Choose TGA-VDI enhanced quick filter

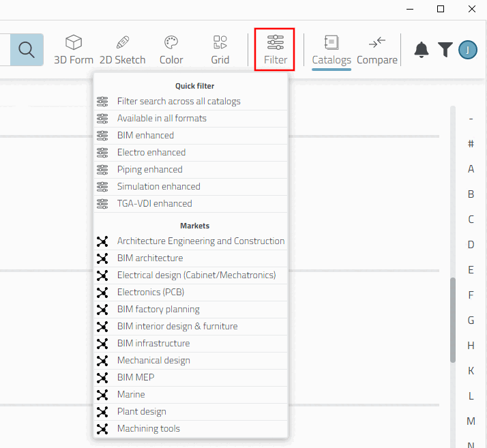tap(191, 204)
